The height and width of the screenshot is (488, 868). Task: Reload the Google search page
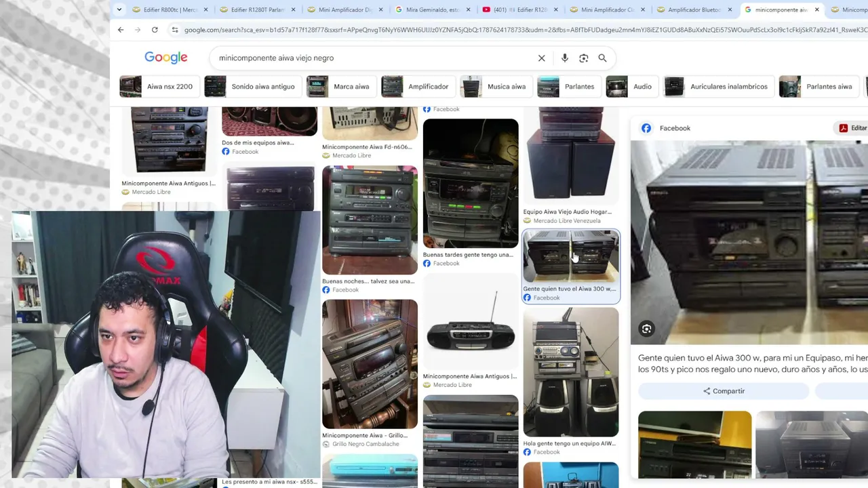155,30
